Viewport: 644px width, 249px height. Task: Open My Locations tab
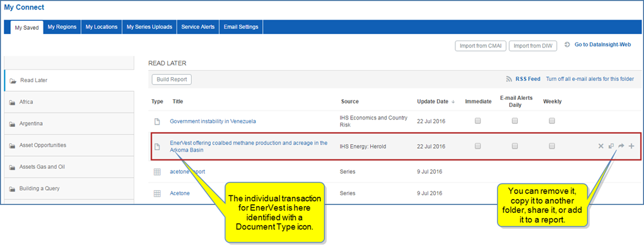coord(102,27)
